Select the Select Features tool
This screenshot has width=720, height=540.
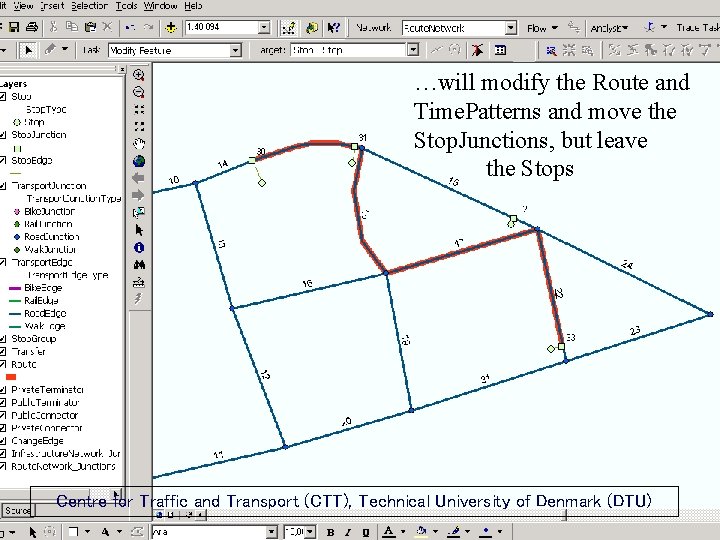[x=139, y=213]
